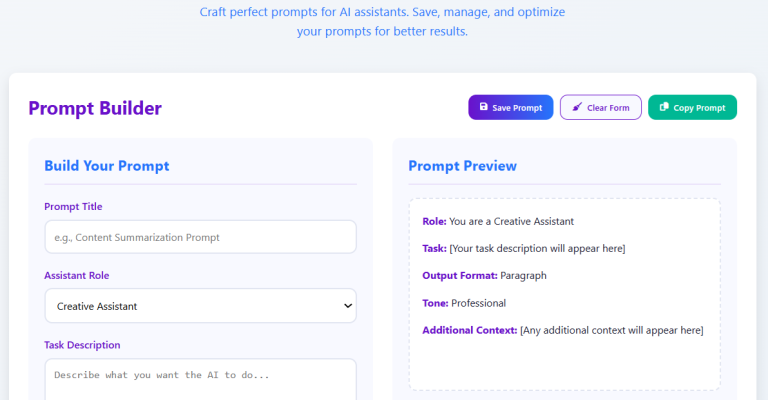768x400 pixels.
Task: Click the copy icon on Copy Prompt
Action: (664, 107)
